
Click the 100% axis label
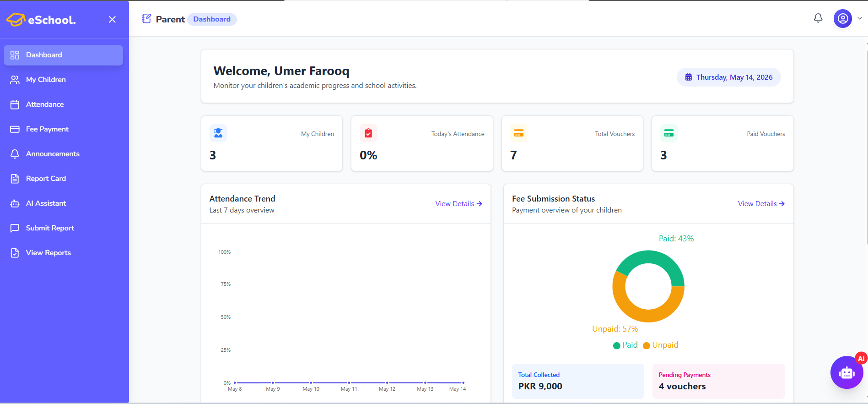tap(224, 252)
